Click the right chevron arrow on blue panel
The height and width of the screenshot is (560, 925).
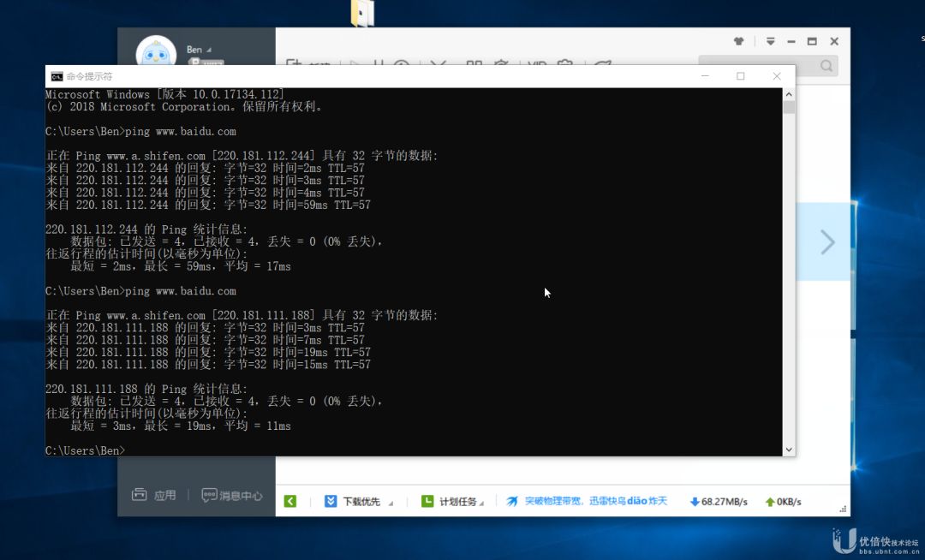pos(827,241)
